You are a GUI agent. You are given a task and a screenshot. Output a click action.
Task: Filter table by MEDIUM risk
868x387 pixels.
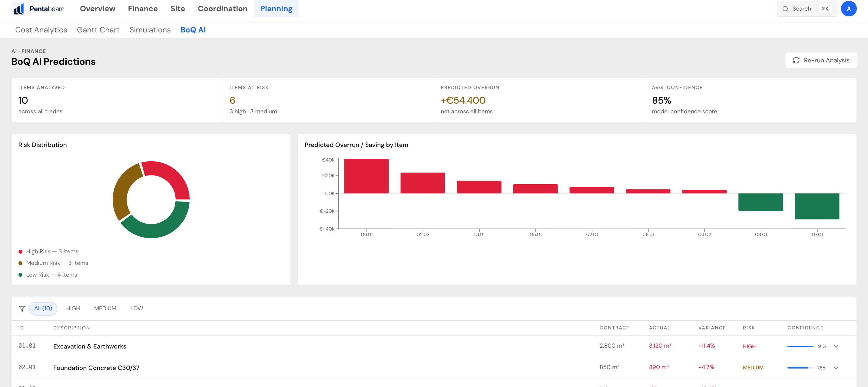(105, 309)
